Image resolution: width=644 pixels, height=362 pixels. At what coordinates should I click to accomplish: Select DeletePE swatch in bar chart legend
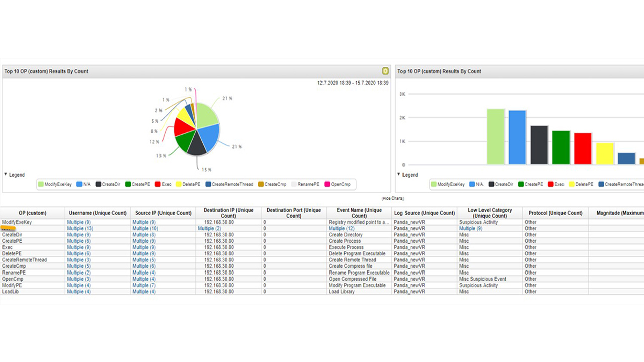coord(572,185)
